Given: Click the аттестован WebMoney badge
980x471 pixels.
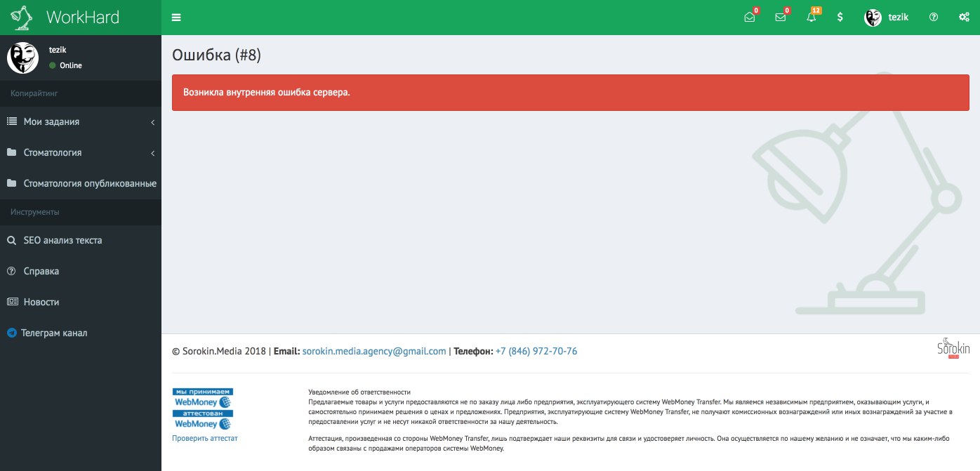Looking at the screenshot, I should click(203, 420).
